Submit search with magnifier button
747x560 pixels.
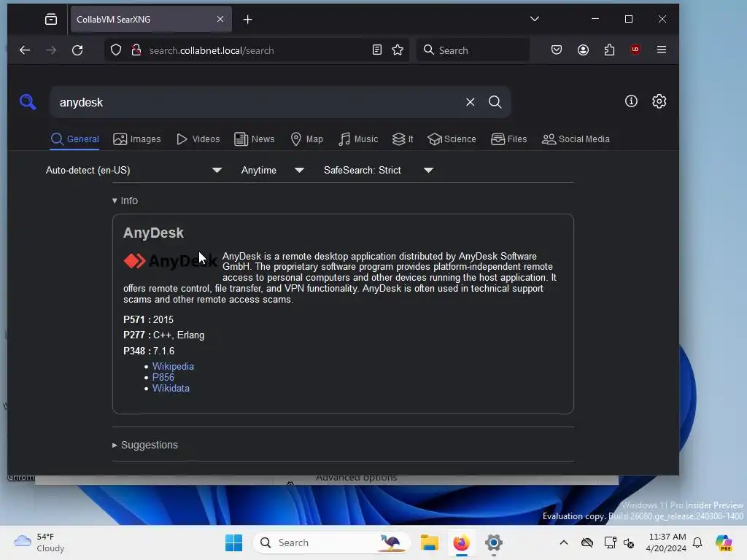point(495,102)
